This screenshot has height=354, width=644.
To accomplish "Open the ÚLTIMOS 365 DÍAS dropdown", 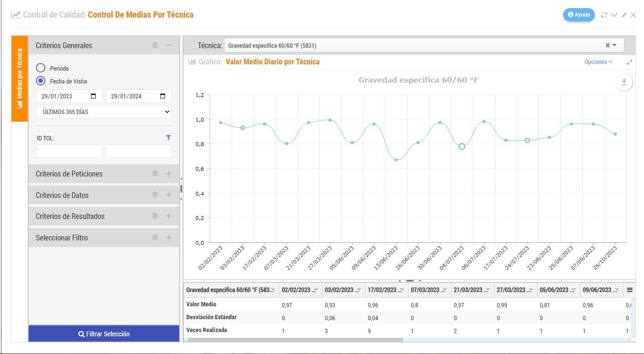I will click(x=104, y=112).
